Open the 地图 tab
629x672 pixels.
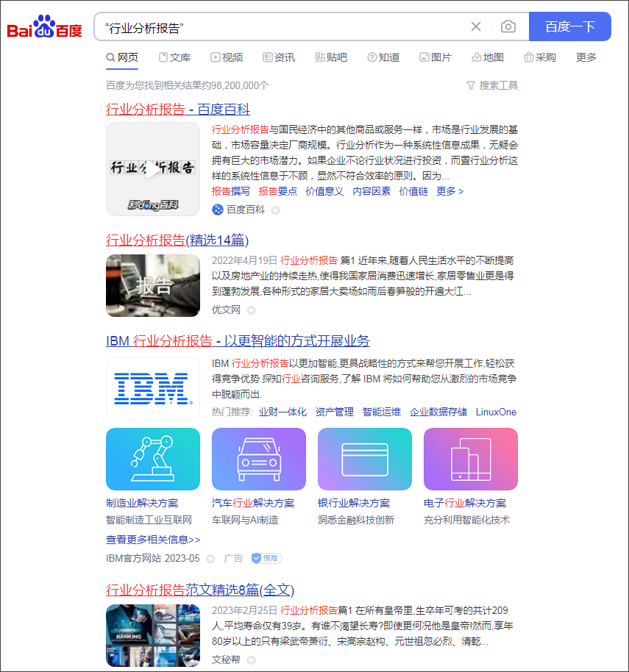pos(488,57)
